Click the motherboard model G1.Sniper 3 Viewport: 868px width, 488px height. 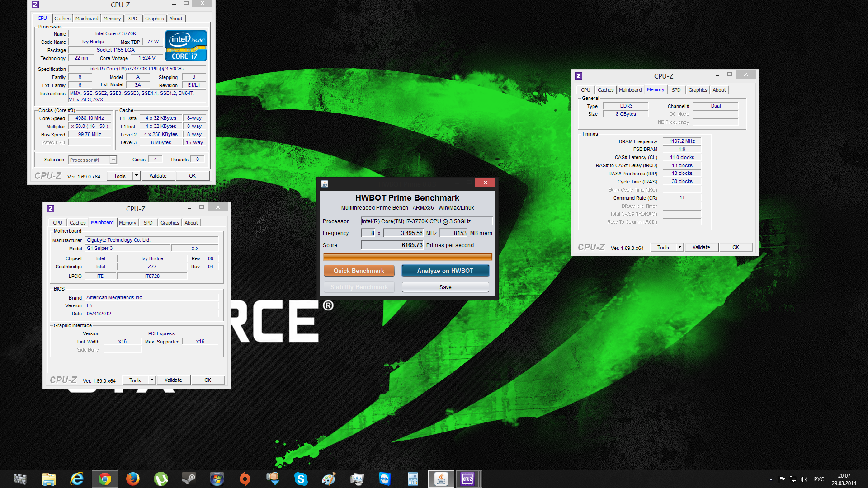[128, 248]
